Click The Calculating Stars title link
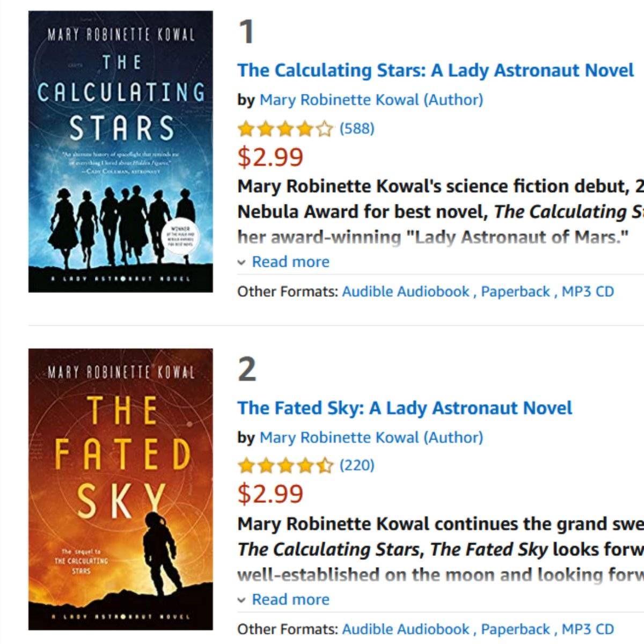 (435, 70)
